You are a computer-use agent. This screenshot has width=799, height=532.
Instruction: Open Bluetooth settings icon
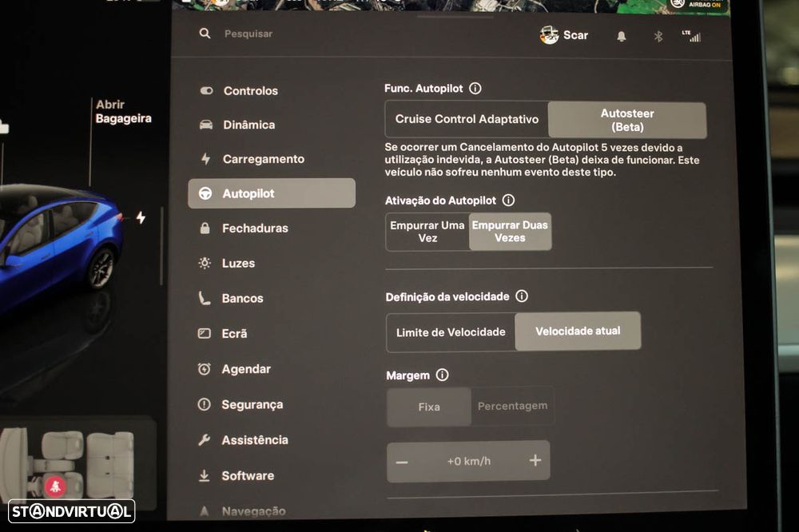click(658, 36)
